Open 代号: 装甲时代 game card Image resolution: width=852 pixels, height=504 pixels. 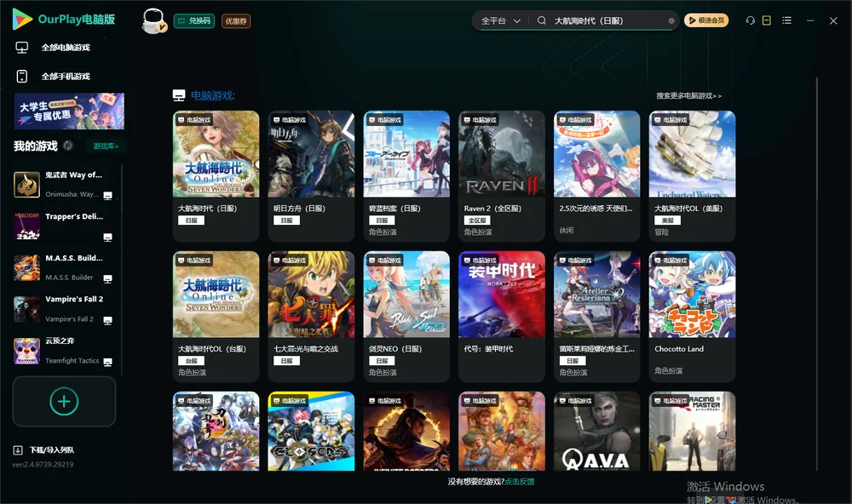pyautogui.click(x=502, y=316)
